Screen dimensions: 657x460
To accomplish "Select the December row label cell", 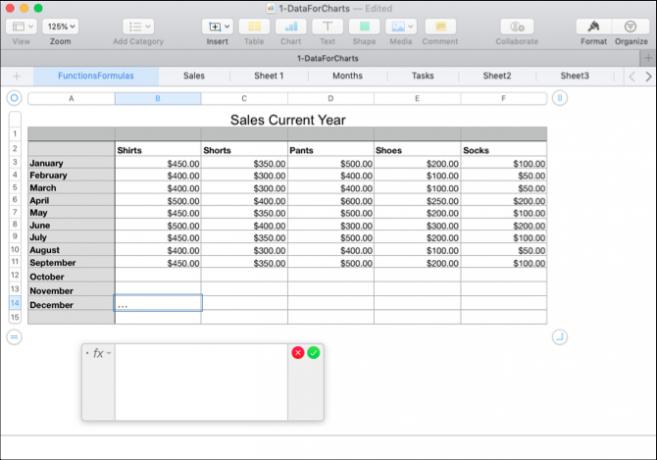I will [x=71, y=303].
